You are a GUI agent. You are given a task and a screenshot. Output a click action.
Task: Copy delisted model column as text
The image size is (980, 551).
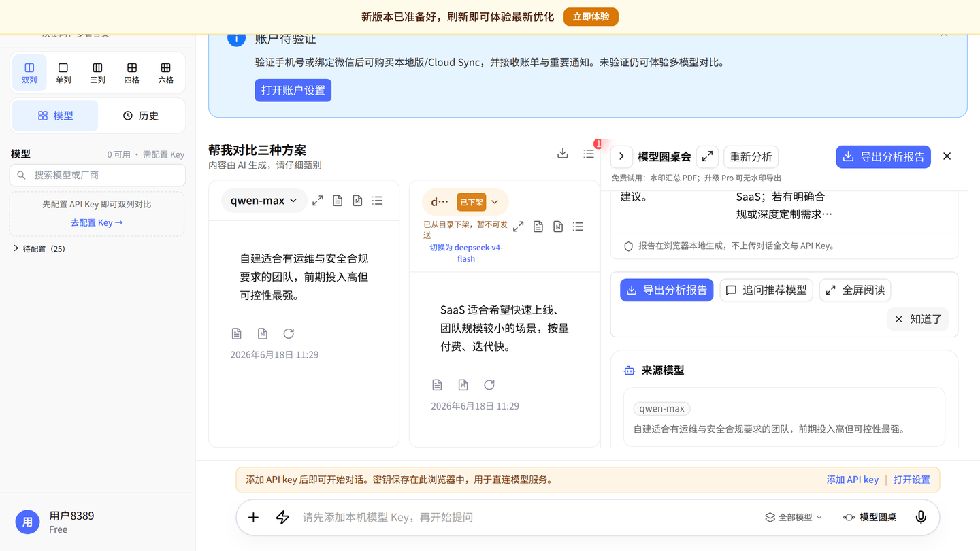coord(538,227)
